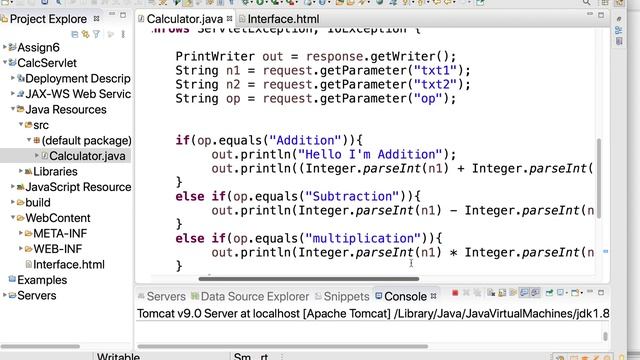Terminate the Tomcat server with red stop icon
The image size is (640, 360).
click(x=455, y=293)
